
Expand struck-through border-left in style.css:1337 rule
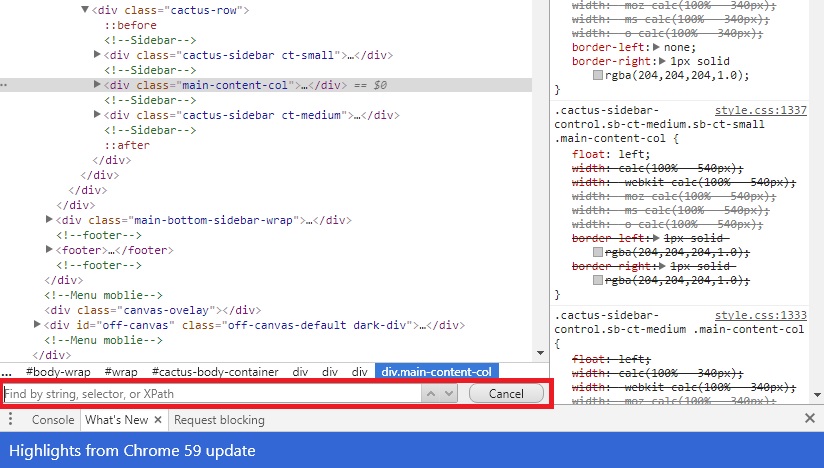[656, 238]
